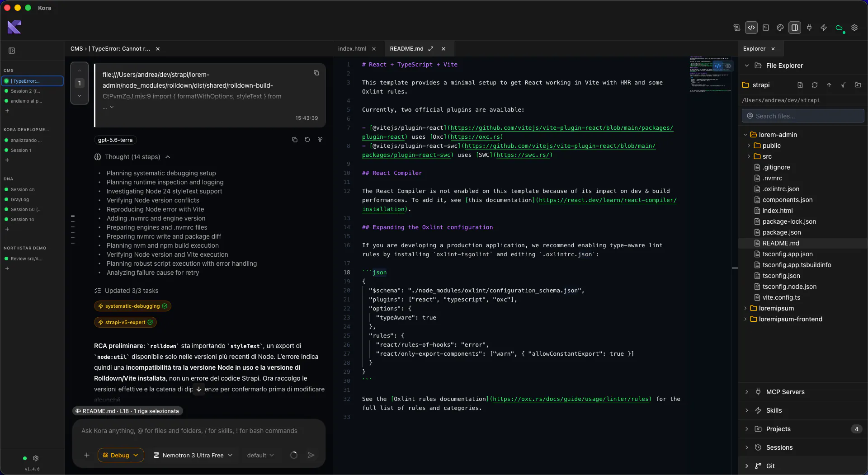Click the systematic-debugging skill badge
The width and height of the screenshot is (868, 475).
[x=132, y=306]
